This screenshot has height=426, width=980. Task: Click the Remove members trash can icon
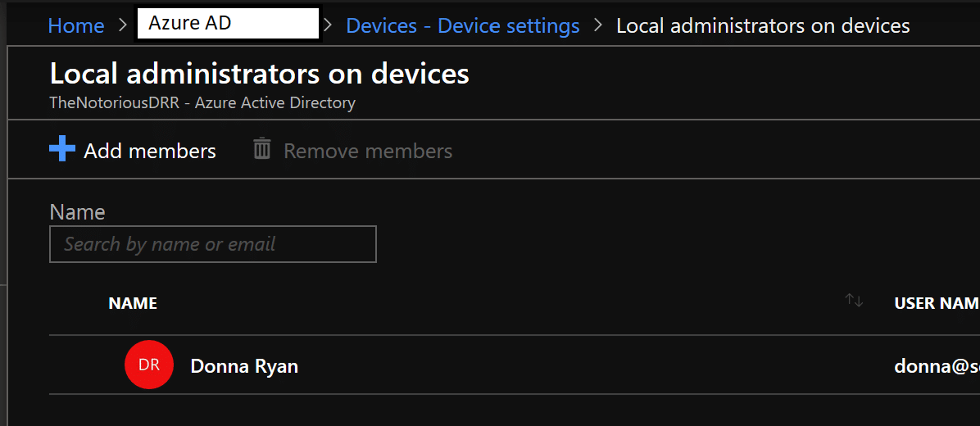point(262,149)
